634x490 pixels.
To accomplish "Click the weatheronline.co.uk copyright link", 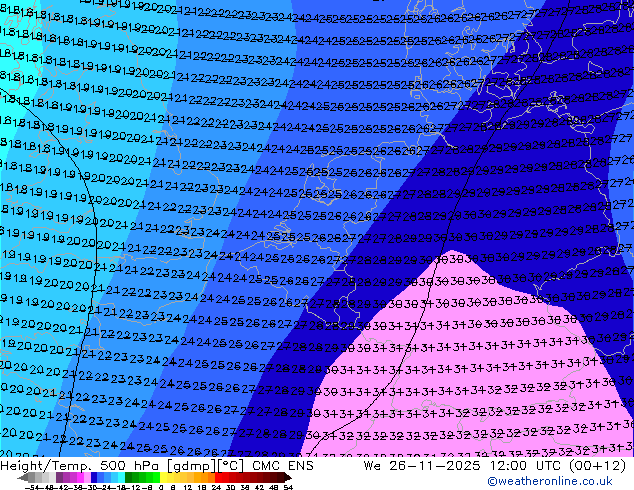I will (549, 481).
